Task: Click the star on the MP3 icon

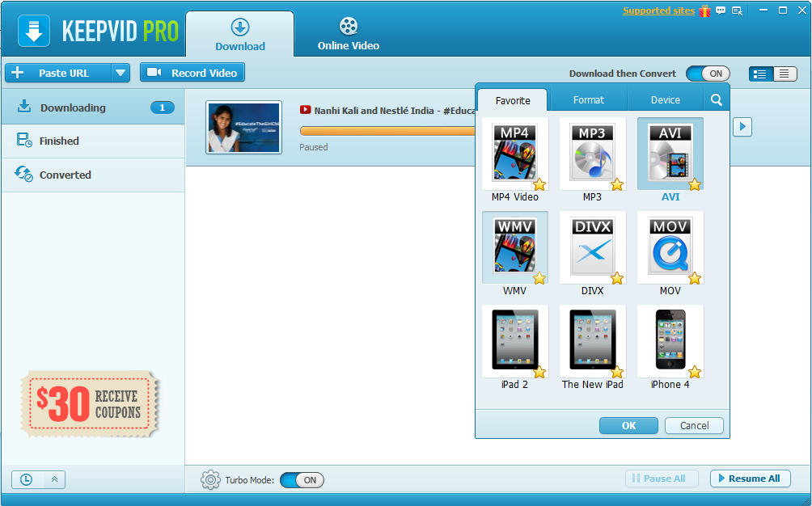Action: tap(617, 185)
